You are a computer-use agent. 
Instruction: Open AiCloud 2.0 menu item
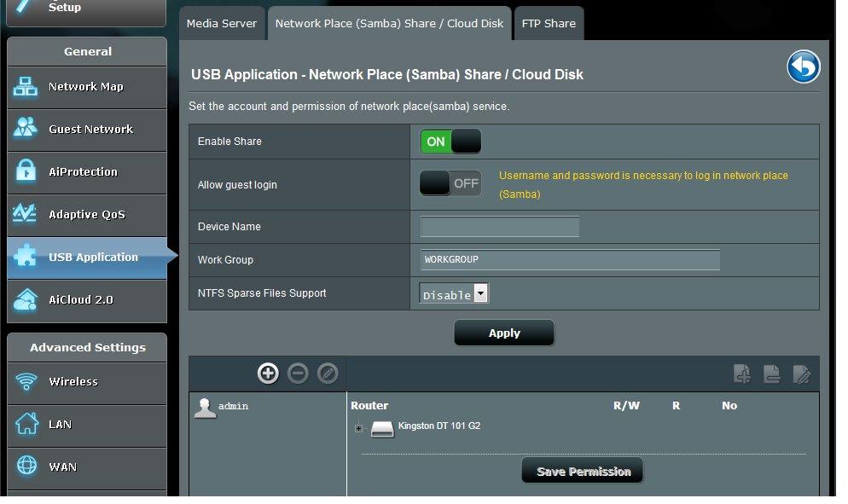87,301
